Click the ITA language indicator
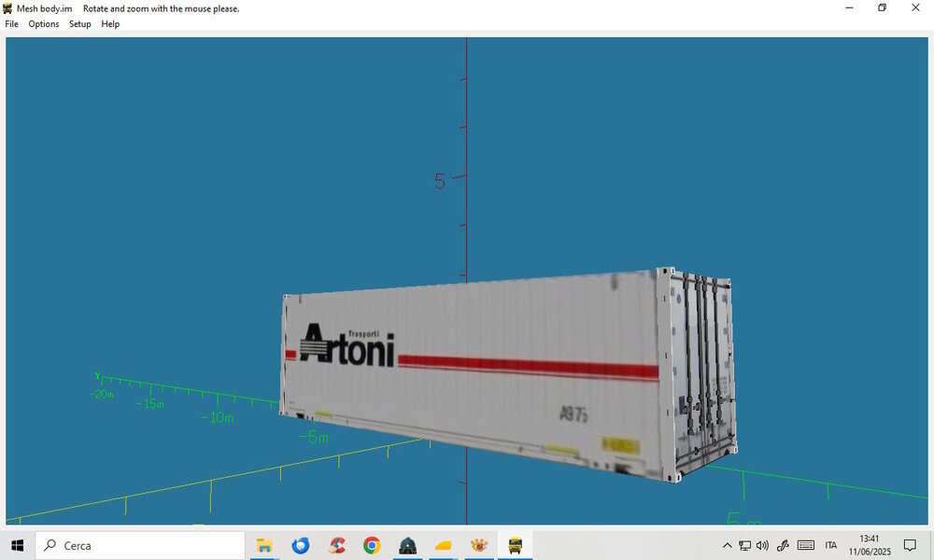934x560 pixels. click(x=831, y=545)
